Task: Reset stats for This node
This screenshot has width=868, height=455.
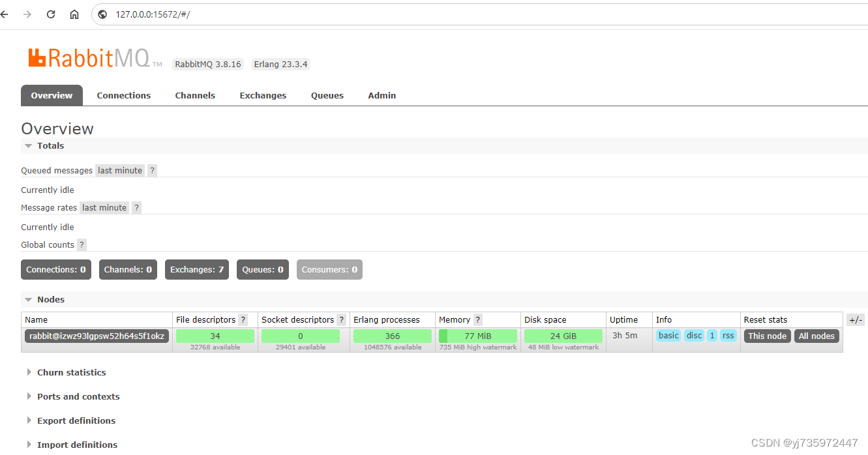Action: pyautogui.click(x=768, y=336)
